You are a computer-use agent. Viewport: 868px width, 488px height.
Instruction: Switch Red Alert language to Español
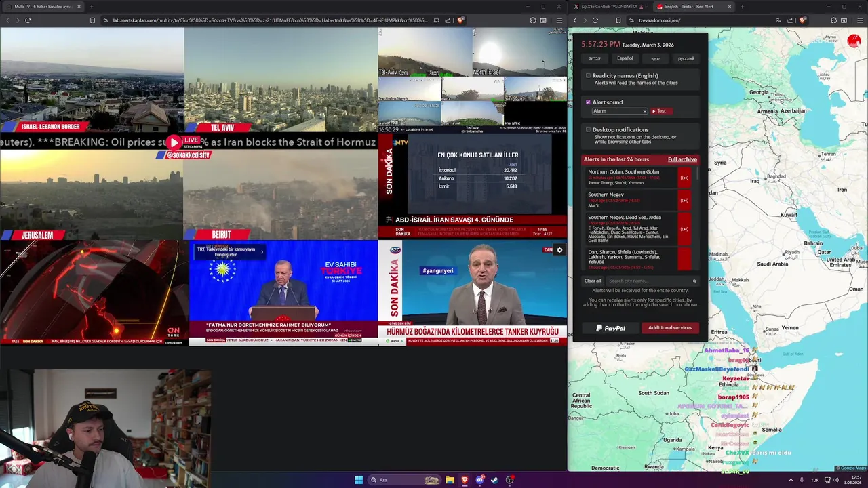pos(625,58)
